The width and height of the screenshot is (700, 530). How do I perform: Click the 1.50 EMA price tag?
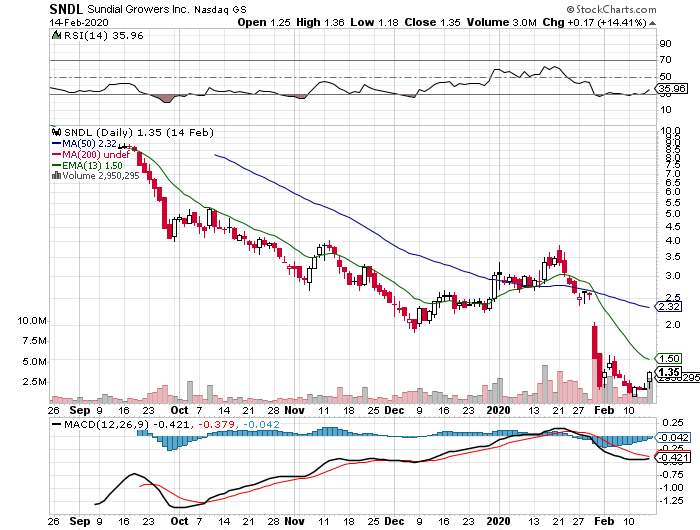pyautogui.click(x=669, y=358)
